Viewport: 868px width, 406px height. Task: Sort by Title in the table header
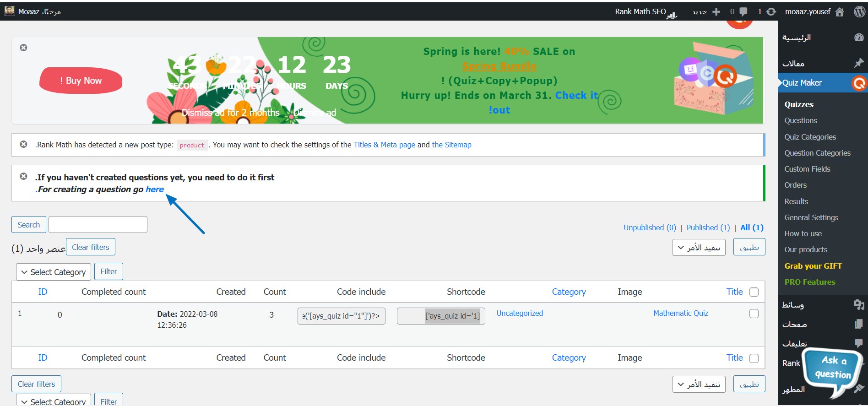(734, 292)
